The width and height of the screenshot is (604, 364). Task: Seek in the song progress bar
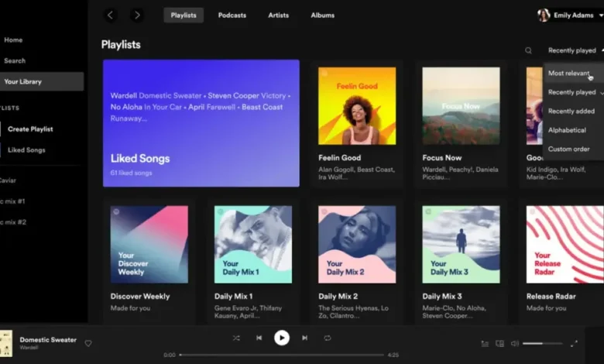(x=282, y=355)
